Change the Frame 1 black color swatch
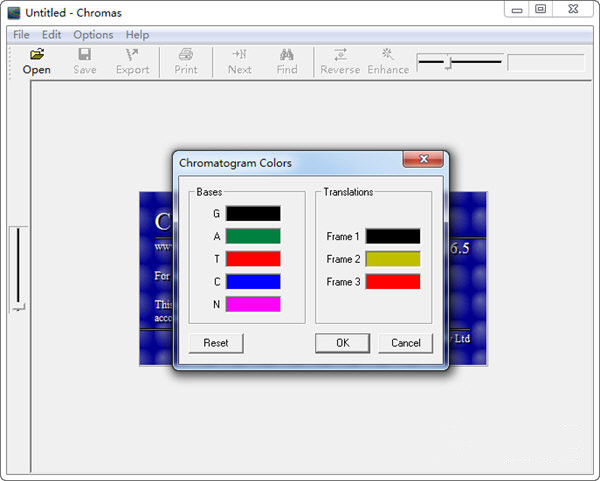 point(393,236)
